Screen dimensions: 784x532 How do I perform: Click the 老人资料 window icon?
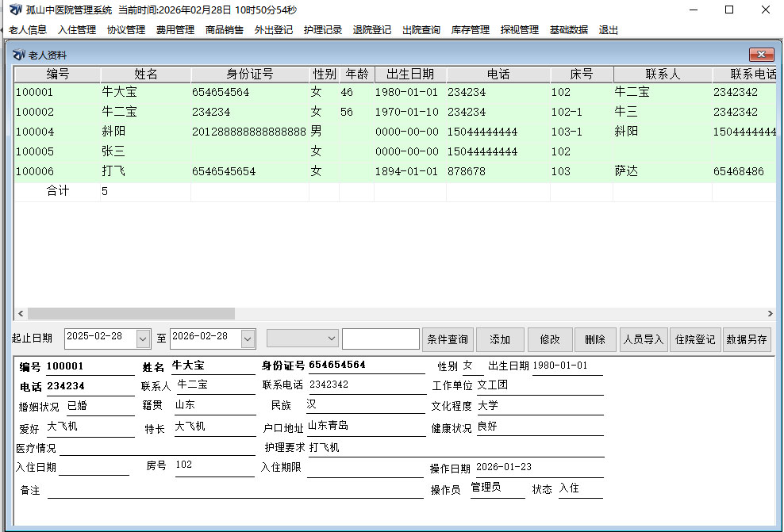(19, 55)
